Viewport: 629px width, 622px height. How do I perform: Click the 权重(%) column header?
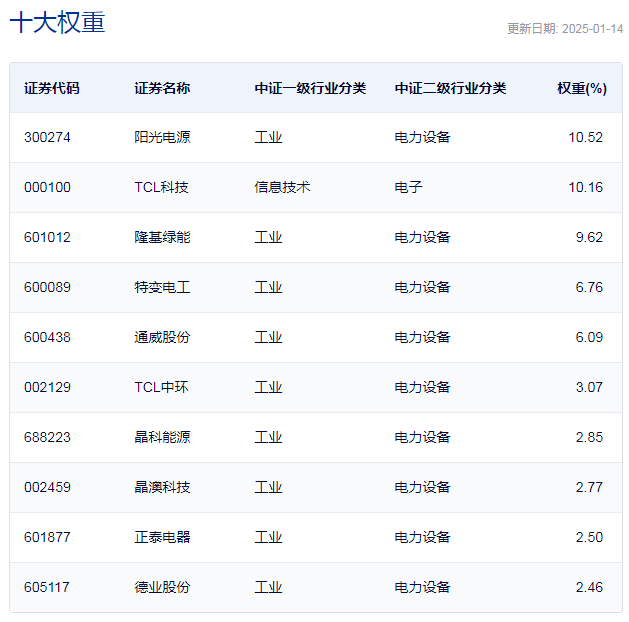(582, 88)
